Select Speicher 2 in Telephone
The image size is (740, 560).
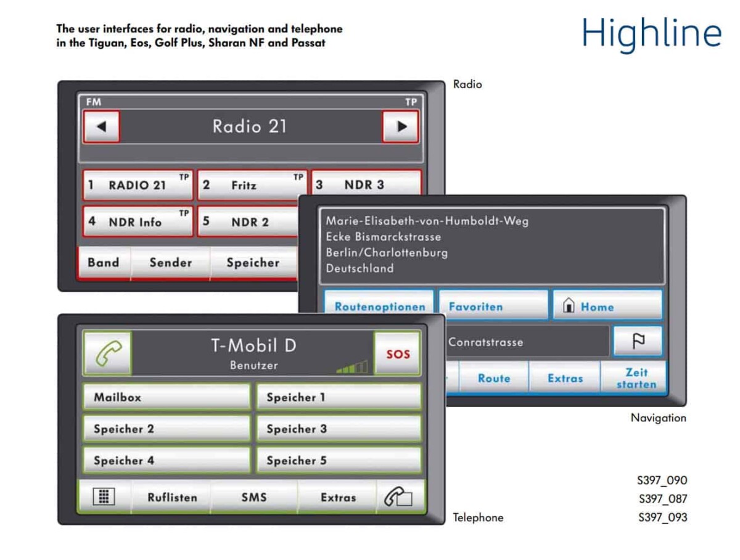coord(166,429)
